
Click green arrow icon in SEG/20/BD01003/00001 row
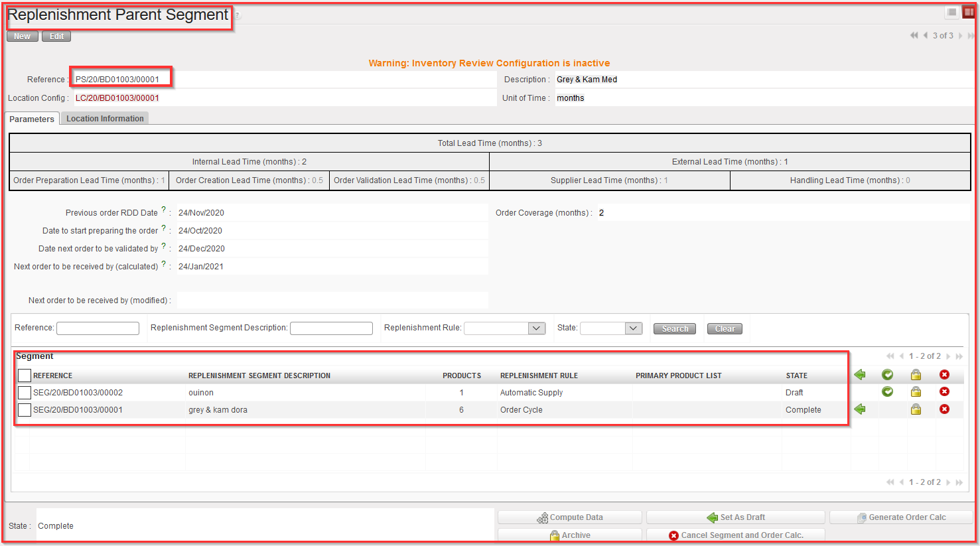860,409
